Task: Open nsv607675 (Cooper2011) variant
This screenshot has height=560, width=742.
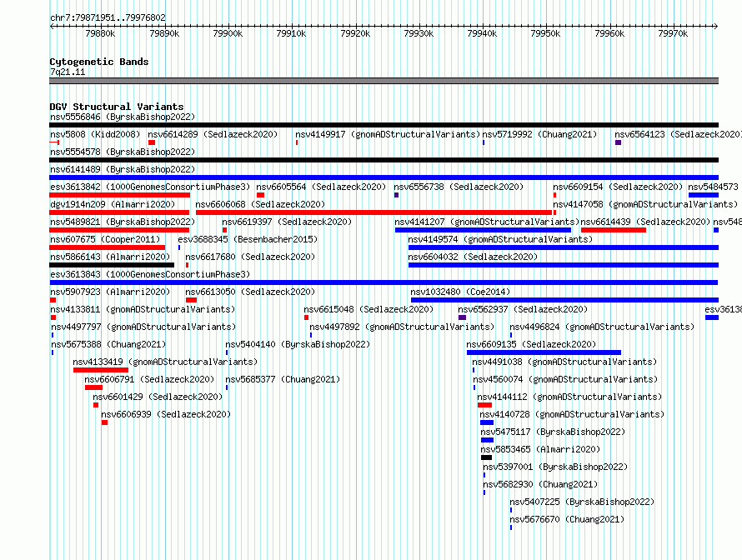Action: coord(105,239)
